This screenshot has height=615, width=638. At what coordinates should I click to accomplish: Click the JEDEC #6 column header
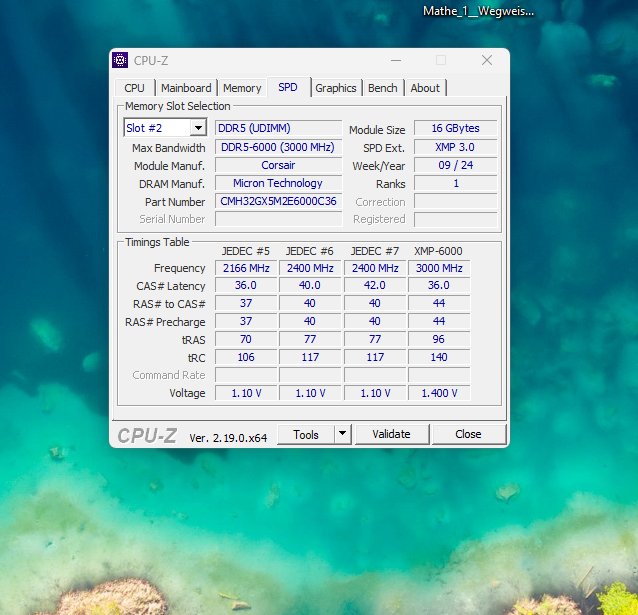(x=310, y=251)
